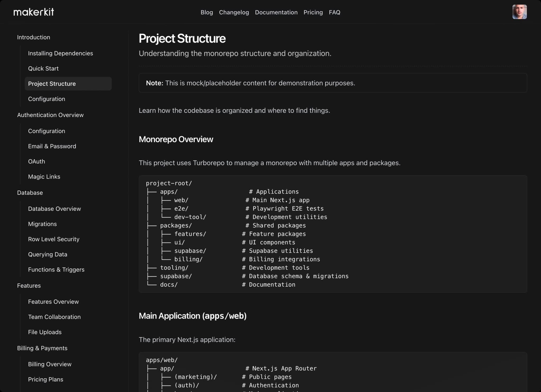Click the makerkit logo

[33, 12]
